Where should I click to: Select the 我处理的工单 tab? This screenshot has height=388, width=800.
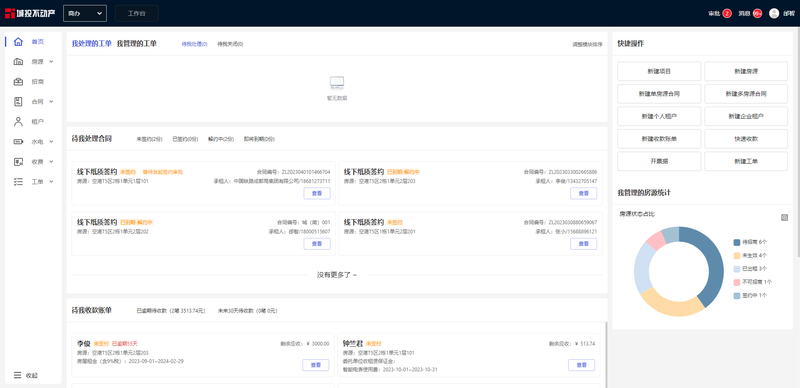91,44
